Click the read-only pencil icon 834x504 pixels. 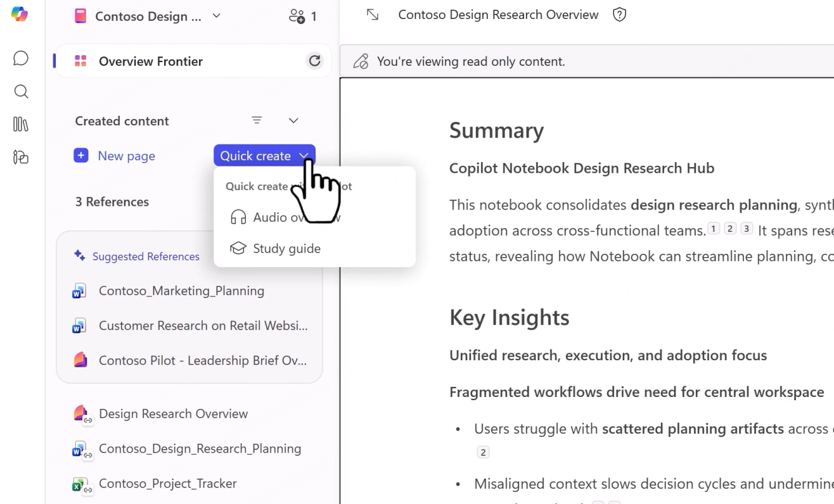[361, 61]
